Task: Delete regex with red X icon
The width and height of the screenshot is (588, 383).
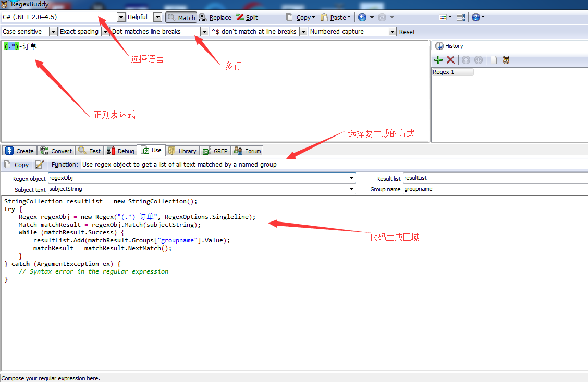Action: 451,60
